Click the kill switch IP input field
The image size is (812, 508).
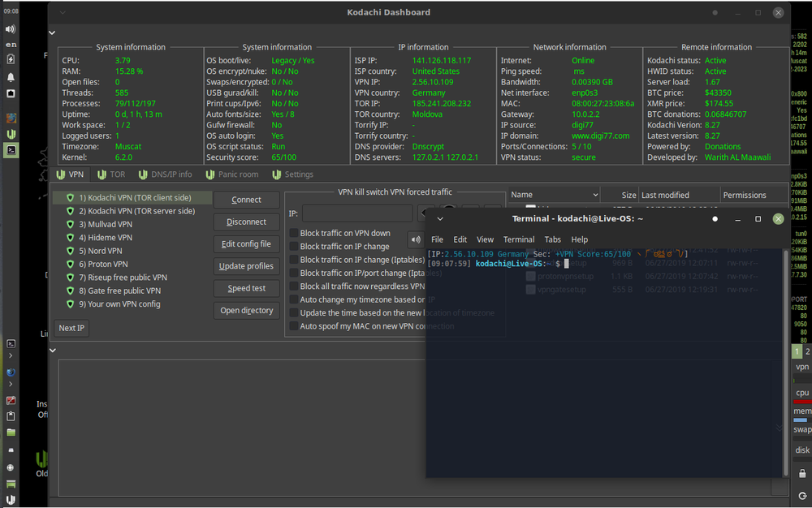[x=357, y=213]
